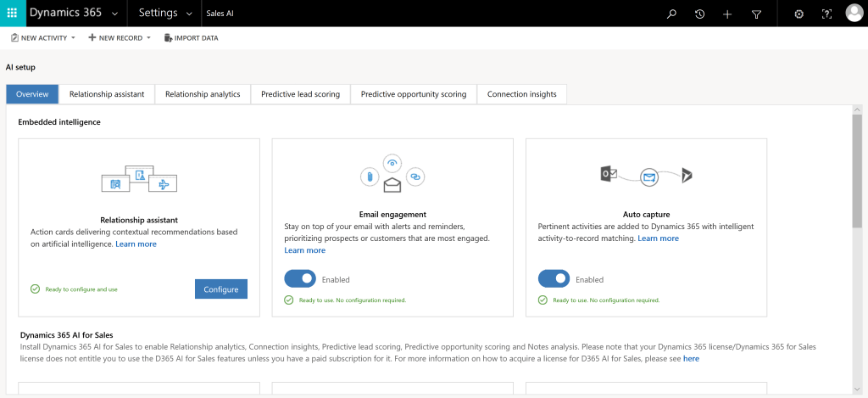The height and width of the screenshot is (398, 868).
Task: Click the New Activity clipboard icon
Action: coord(14,37)
